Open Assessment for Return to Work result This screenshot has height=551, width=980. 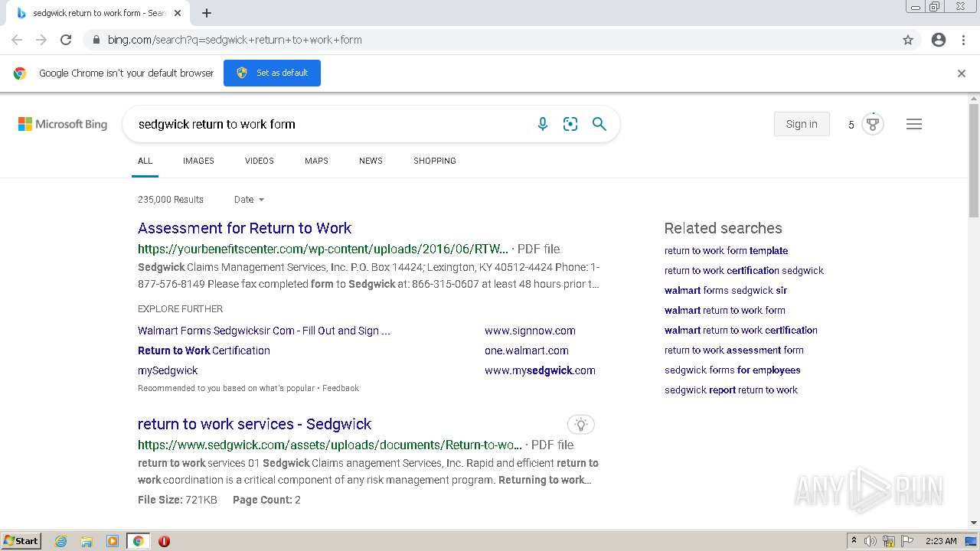click(244, 228)
